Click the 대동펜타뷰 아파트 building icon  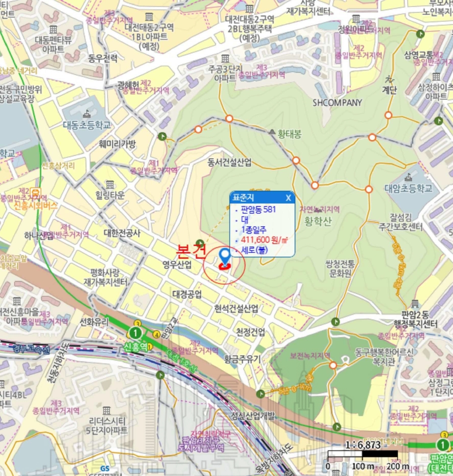point(53,30)
